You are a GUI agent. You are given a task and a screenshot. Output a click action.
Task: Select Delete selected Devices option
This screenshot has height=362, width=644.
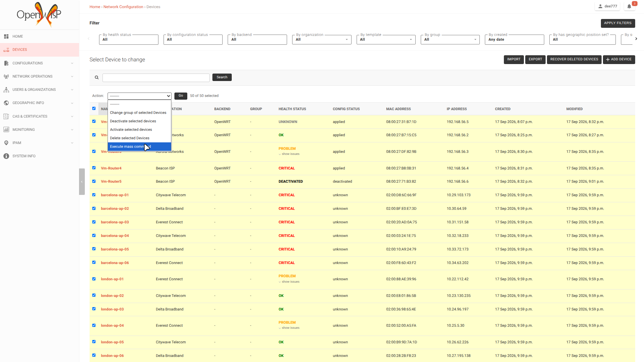coord(139,138)
